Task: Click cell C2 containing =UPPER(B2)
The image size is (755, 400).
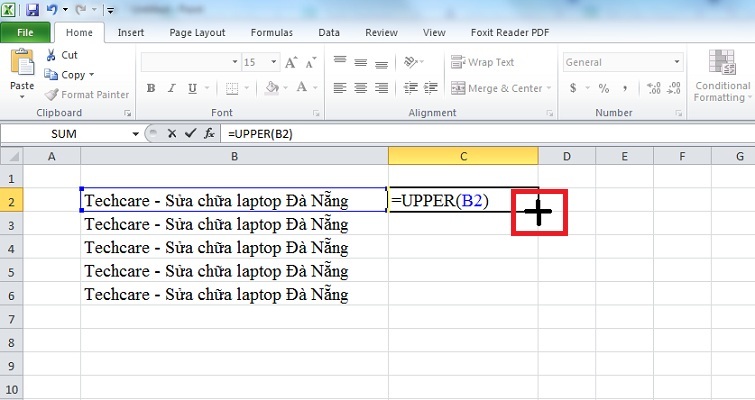Action: (x=463, y=200)
